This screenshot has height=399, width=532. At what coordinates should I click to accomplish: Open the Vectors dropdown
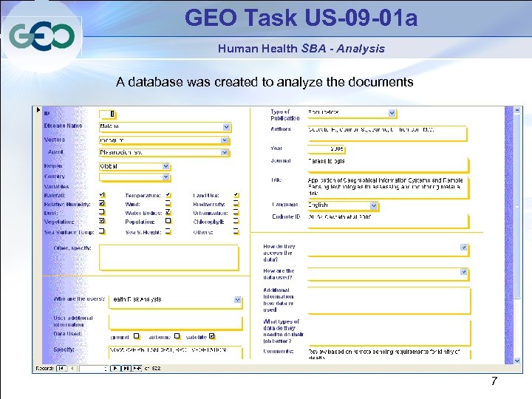point(225,140)
